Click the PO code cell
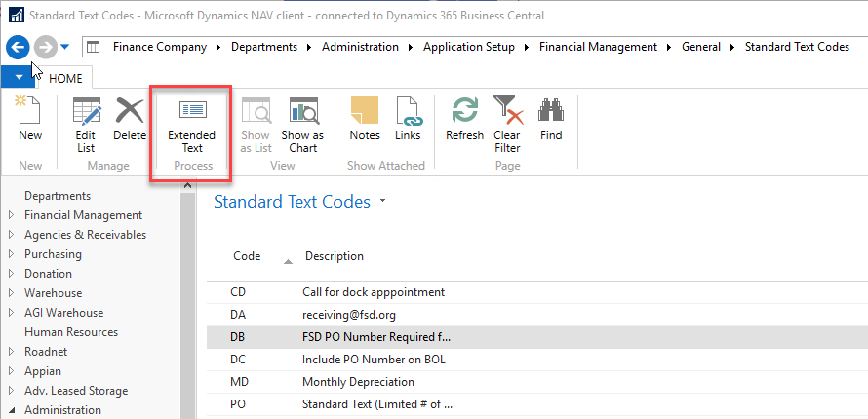 [x=238, y=404]
